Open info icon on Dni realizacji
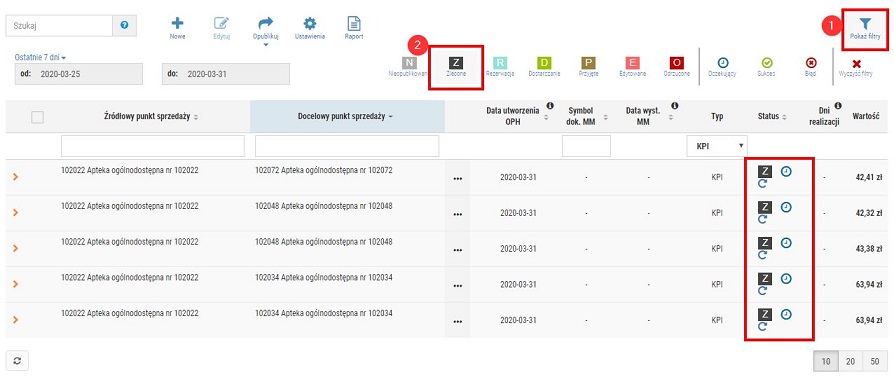The image size is (894, 382). tap(838, 105)
